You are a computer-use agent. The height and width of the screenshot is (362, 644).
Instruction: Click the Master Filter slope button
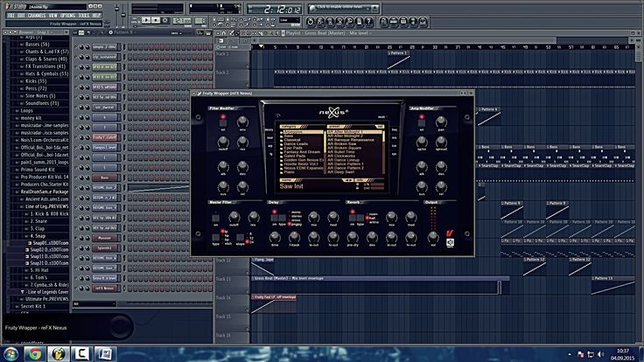click(x=241, y=238)
